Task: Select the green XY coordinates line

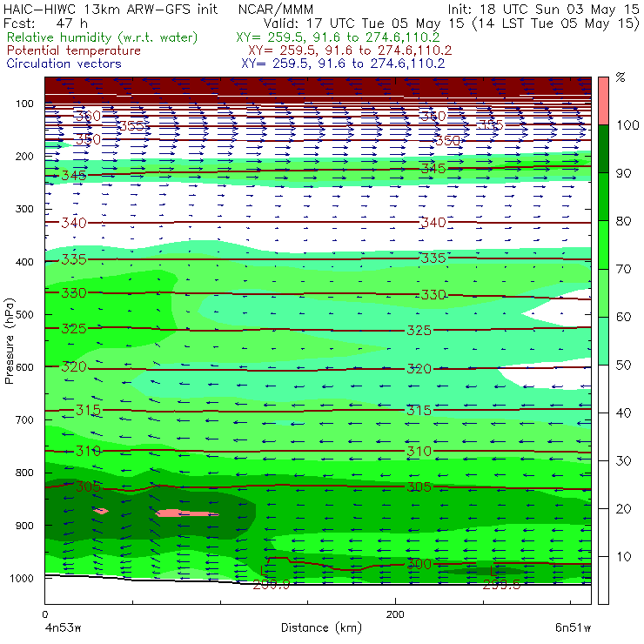Action: (x=338, y=37)
